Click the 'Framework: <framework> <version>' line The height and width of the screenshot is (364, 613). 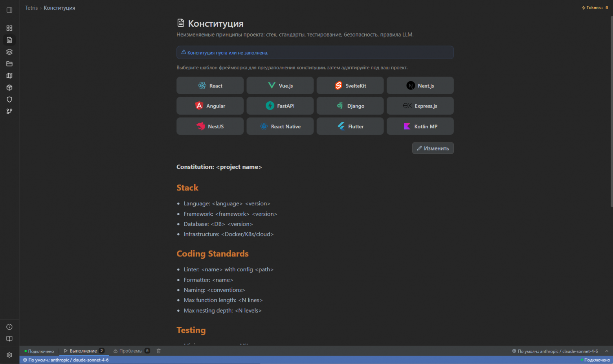pyautogui.click(x=231, y=214)
